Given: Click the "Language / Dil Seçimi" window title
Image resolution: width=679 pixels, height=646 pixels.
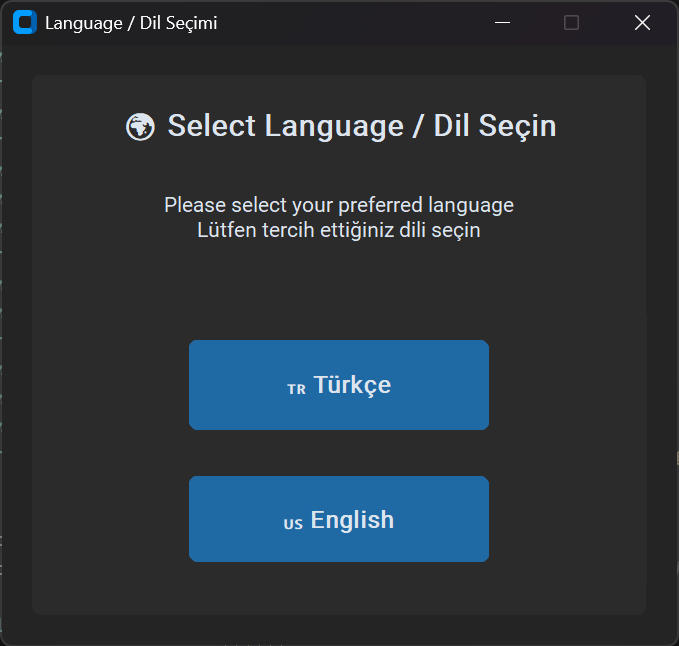Looking at the screenshot, I should [x=131, y=23].
